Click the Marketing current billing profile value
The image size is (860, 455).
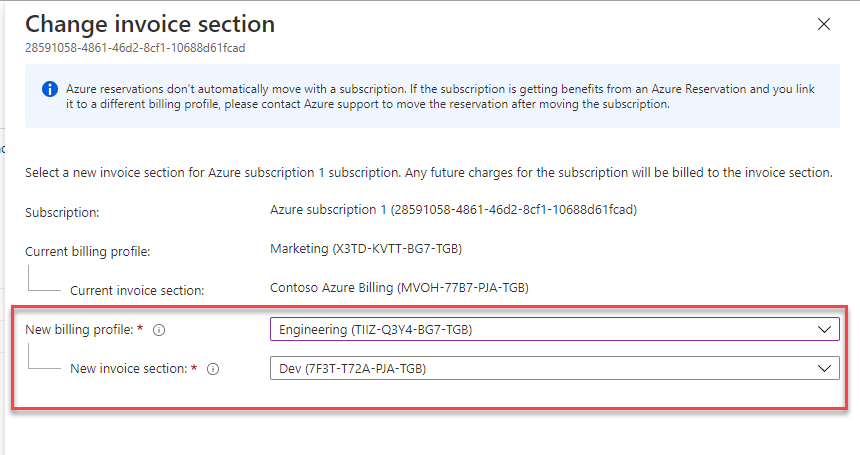click(365, 248)
